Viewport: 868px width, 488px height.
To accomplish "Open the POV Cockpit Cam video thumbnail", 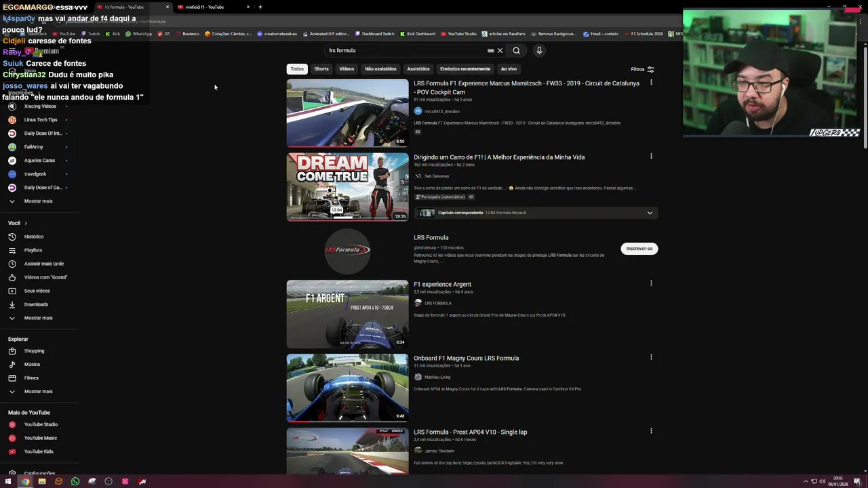I will tap(347, 113).
